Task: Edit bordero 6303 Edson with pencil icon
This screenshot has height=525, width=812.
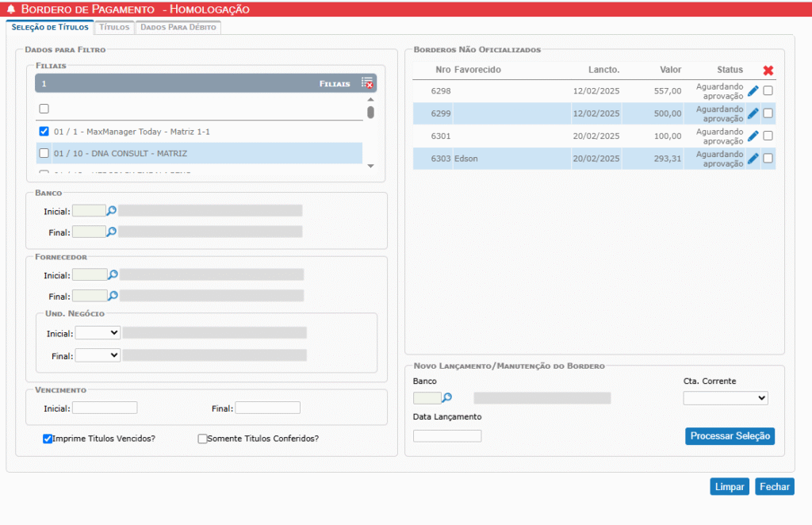Action: click(753, 159)
